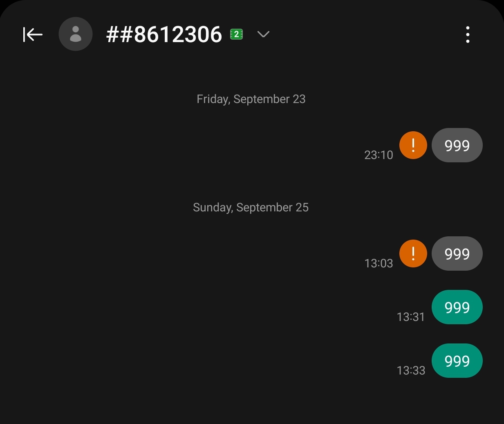This screenshot has width=504, height=424.
Task: Tap the green 999 message from 13:31
Action: point(457,307)
